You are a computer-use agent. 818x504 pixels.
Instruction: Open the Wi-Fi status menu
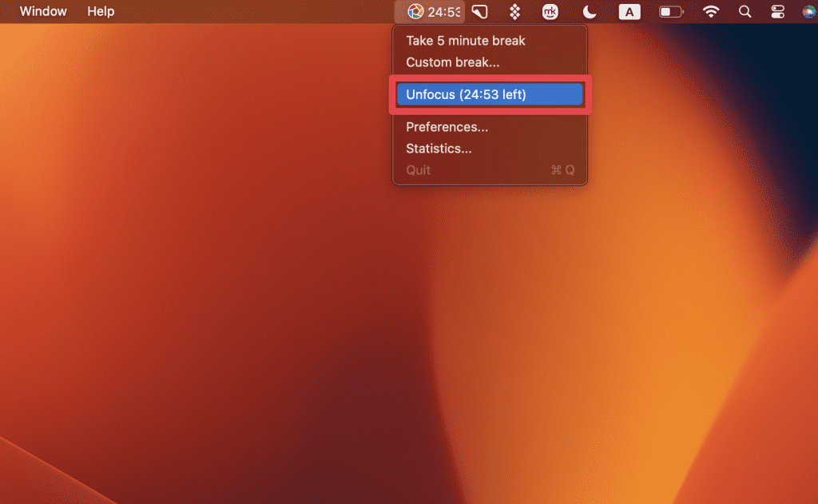point(710,11)
